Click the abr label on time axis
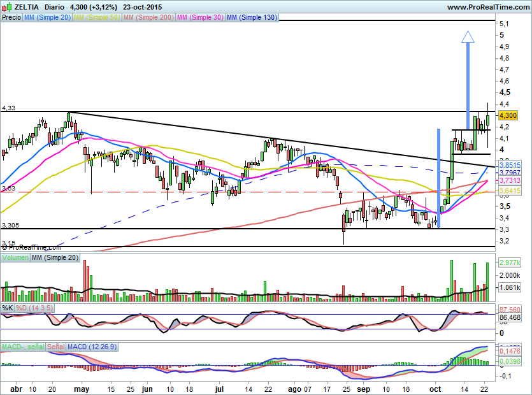532x395 pixels. pyautogui.click(x=17, y=389)
